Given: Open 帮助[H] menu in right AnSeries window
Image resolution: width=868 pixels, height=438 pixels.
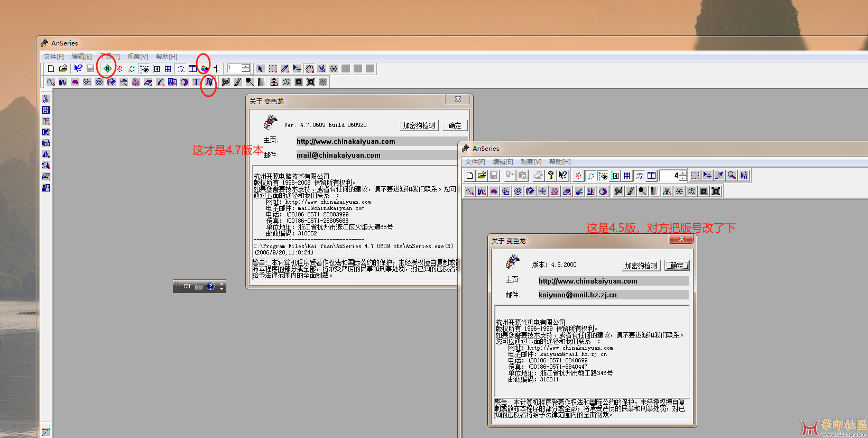Looking at the screenshot, I should [560, 162].
